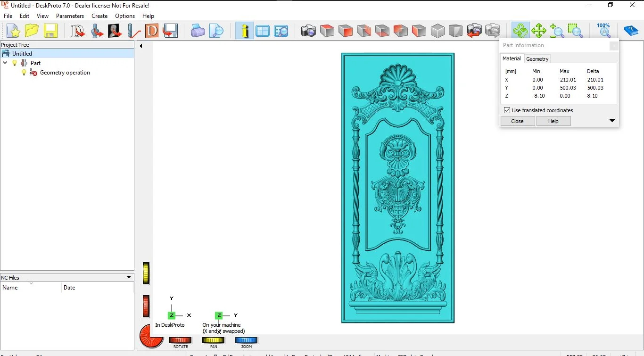Click the printer icon in the toolbar
This screenshot has width=644, height=356.
[x=198, y=31]
